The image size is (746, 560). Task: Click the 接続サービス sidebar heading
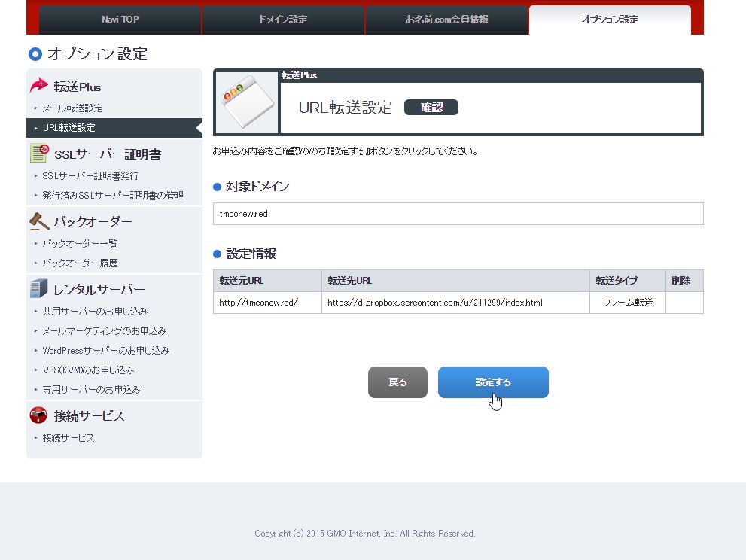click(x=89, y=415)
